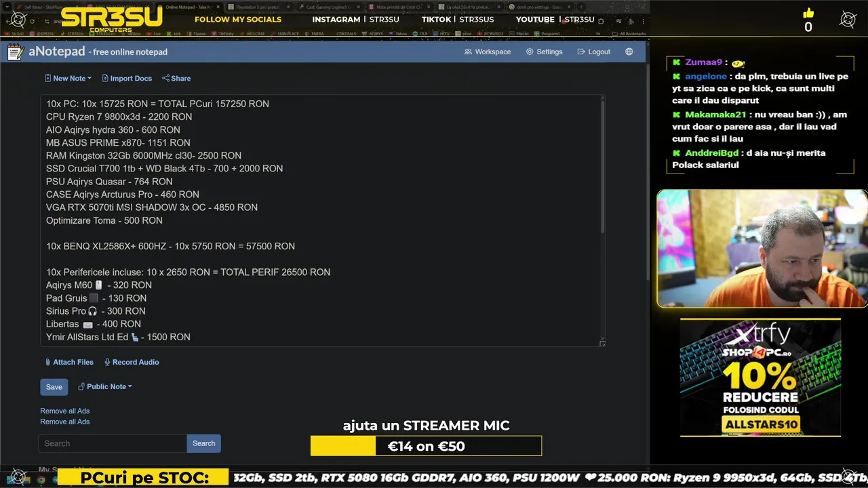This screenshot has height=488, width=868.
Task: Click the 'Ymir AllStars Ltd Ed - 1500 RON' line
Action: click(118, 337)
